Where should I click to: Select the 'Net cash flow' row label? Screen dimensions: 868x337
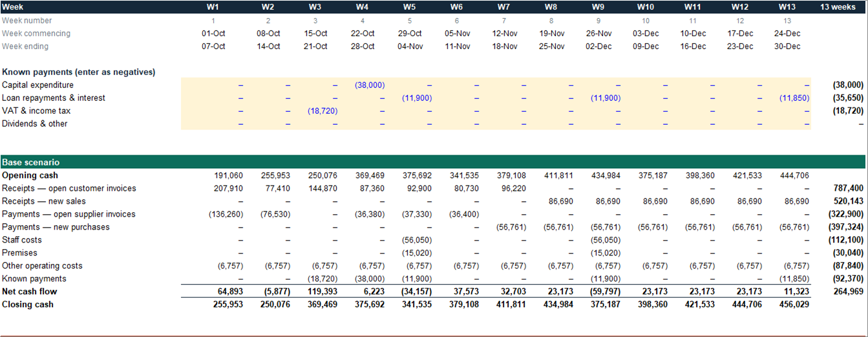tap(29, 292)
